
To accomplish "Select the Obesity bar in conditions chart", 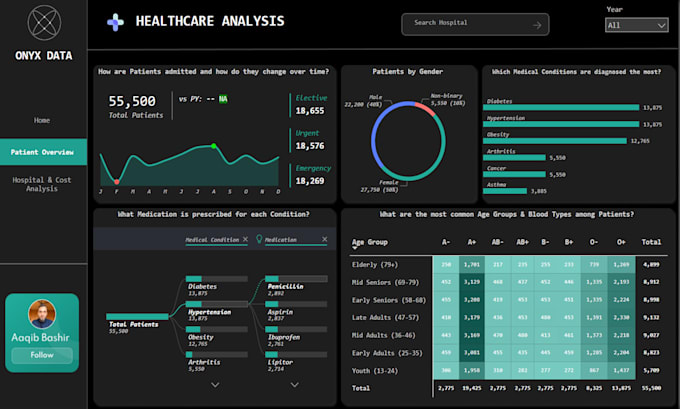I will pos(555,141).
